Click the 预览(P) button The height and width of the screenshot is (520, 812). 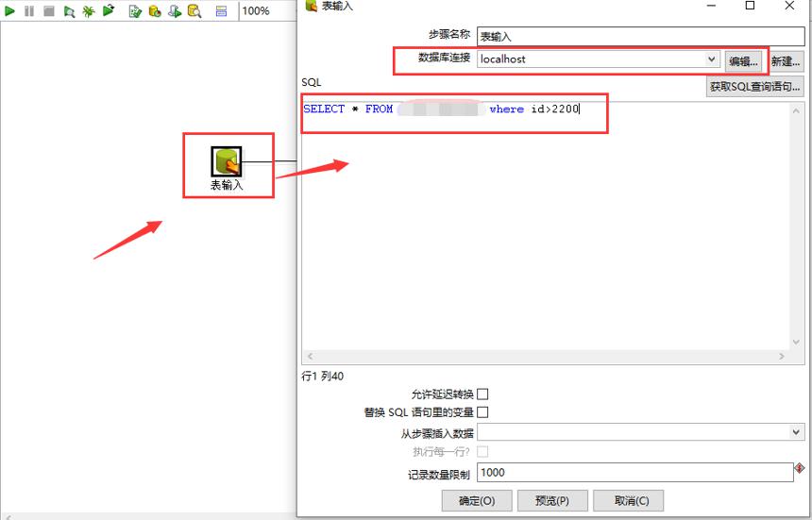[x=552, y=500]
